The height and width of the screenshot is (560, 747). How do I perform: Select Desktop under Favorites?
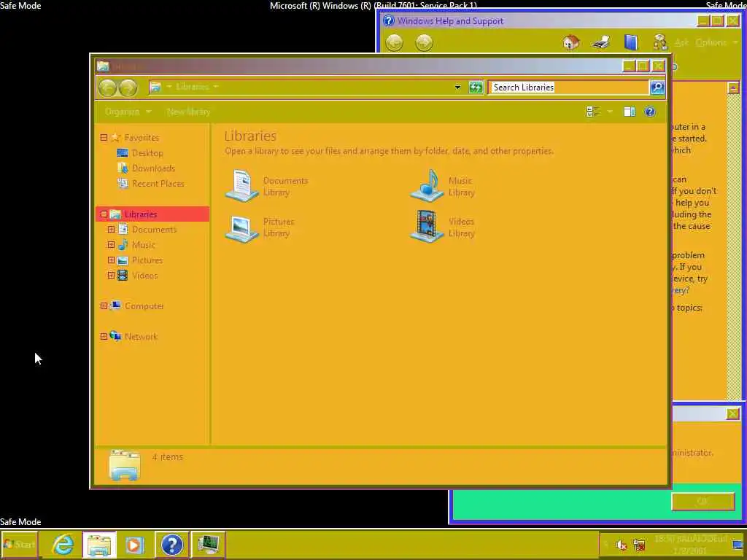[147, 153]
